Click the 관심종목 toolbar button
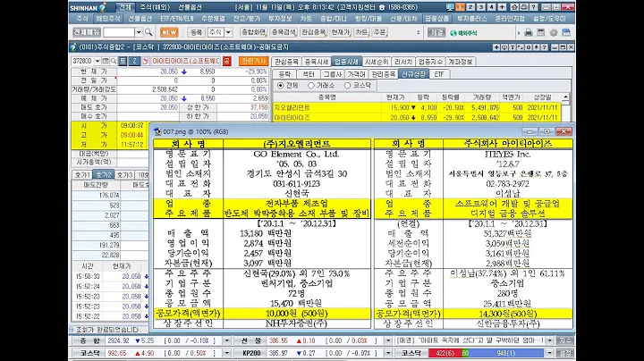The image size is (644, 361). [x=314, y=32]
